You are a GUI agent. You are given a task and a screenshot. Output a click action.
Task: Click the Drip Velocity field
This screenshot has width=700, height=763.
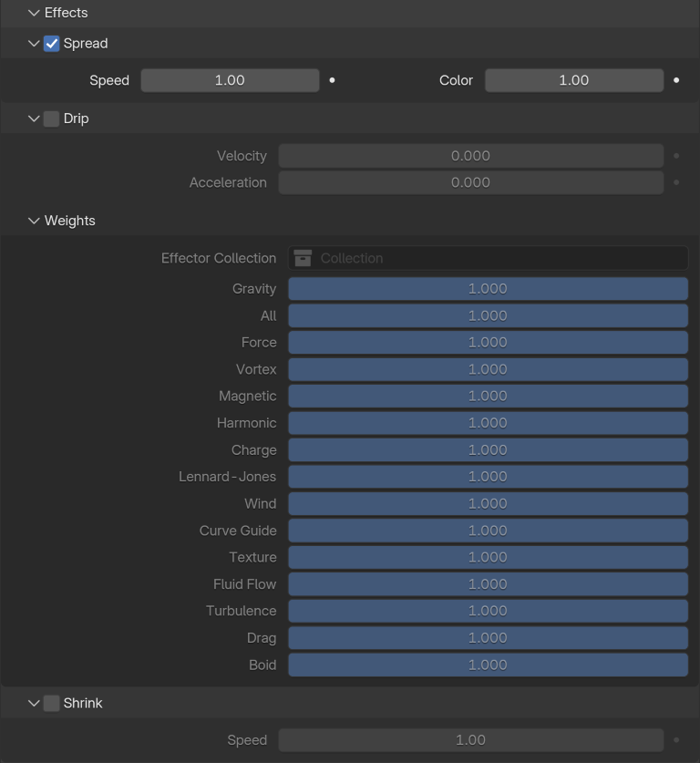[471, 156]
